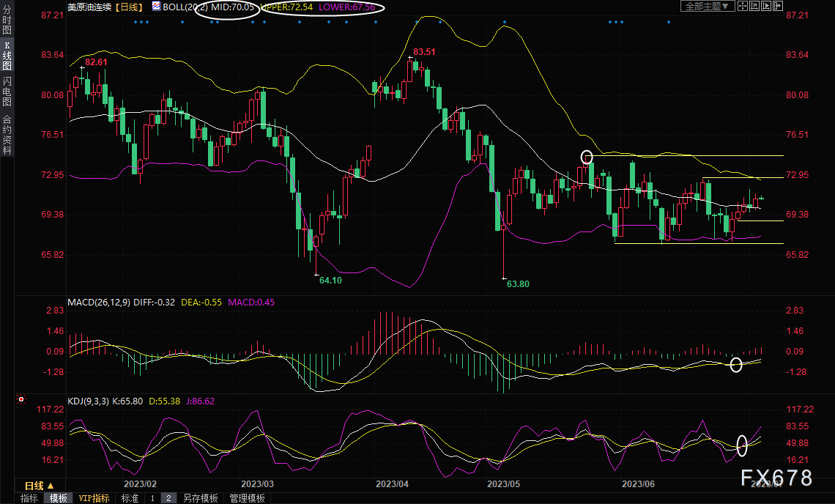Select the 模板 bottom tab
835x504 pixels.
(x=58, y=498)
